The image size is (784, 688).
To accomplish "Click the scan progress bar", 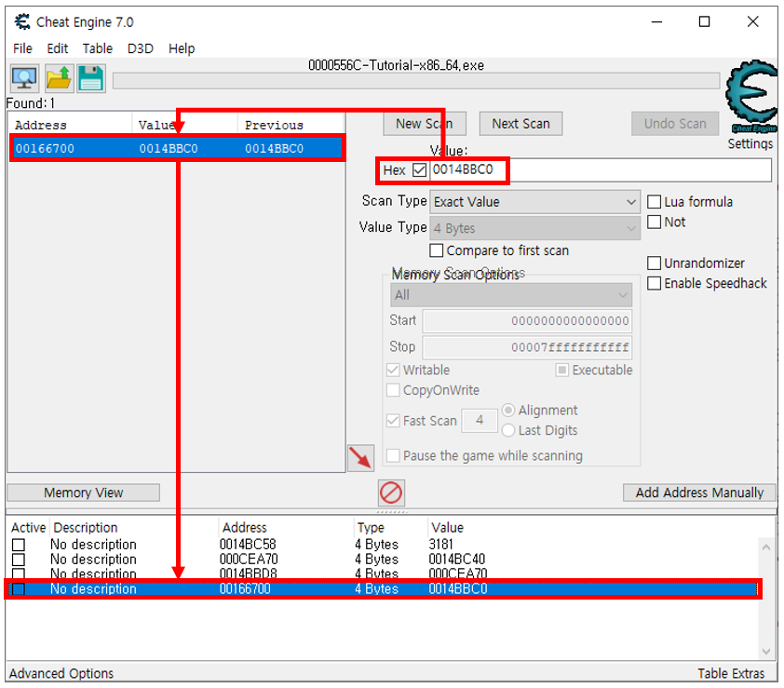I will (x=416, y=81).
